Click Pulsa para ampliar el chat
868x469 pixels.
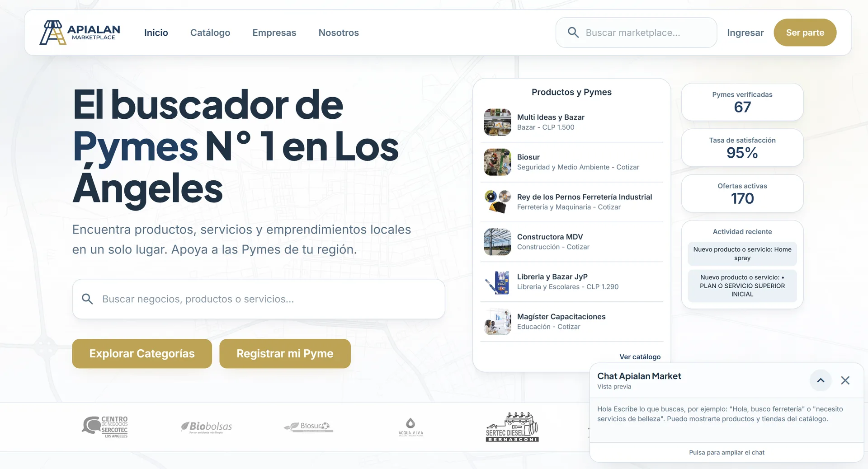(726, 453)
